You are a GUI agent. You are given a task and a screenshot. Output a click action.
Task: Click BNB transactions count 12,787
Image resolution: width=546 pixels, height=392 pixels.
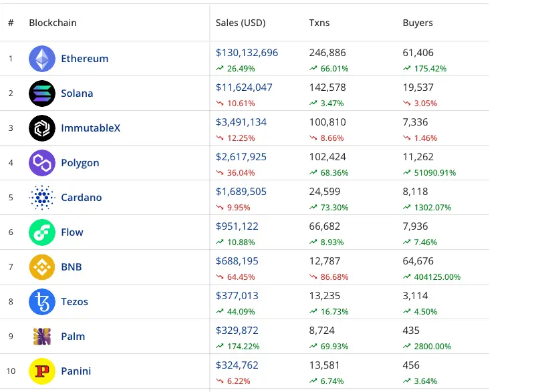[325, 261]
